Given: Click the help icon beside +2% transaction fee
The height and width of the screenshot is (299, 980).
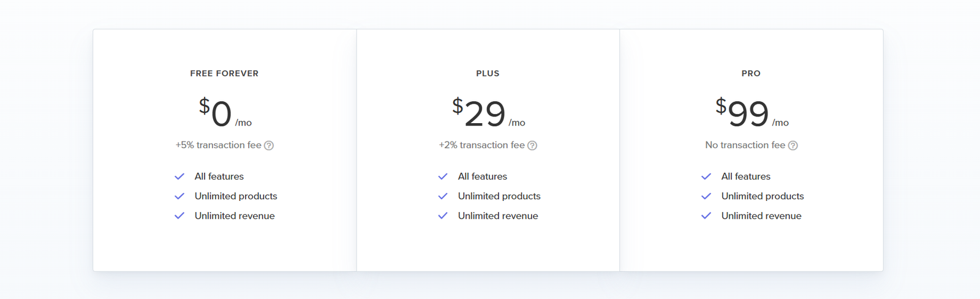Looking at the screenshot, I should click(x=532, y=146).
